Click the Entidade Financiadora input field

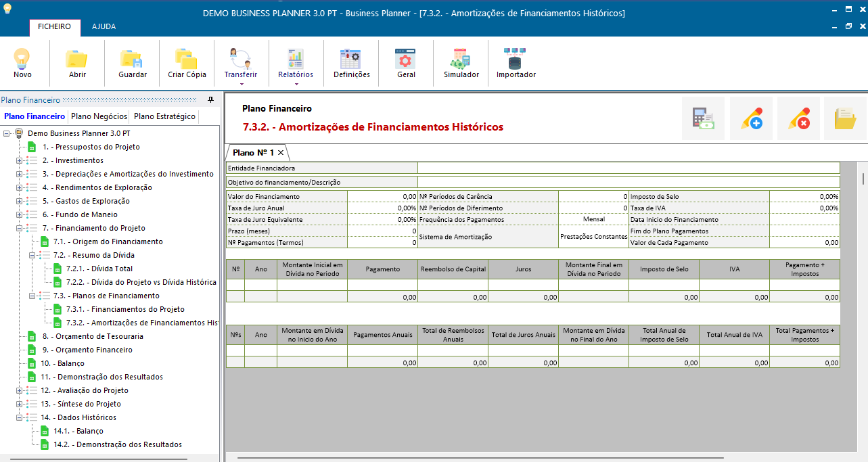[629, 168]
